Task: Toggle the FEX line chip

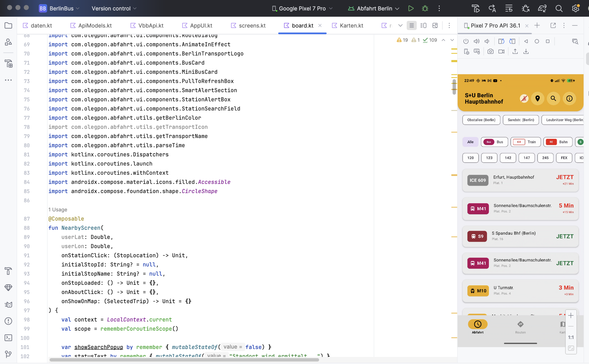Action: coord(564,158)
